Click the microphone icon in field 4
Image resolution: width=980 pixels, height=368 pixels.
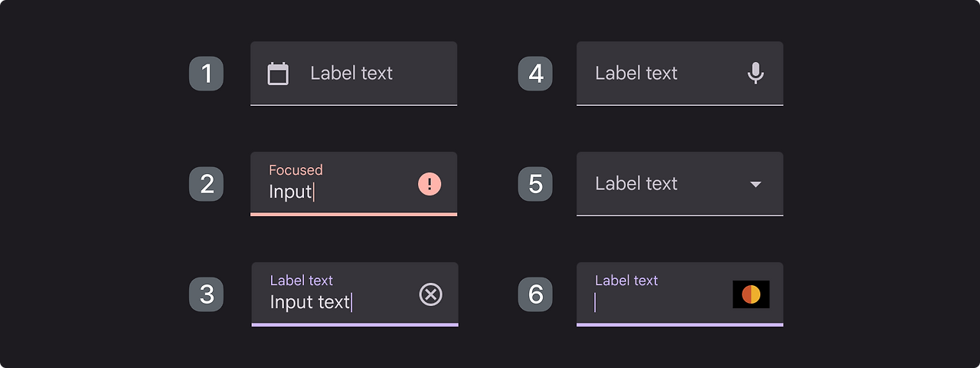[756, 74]
